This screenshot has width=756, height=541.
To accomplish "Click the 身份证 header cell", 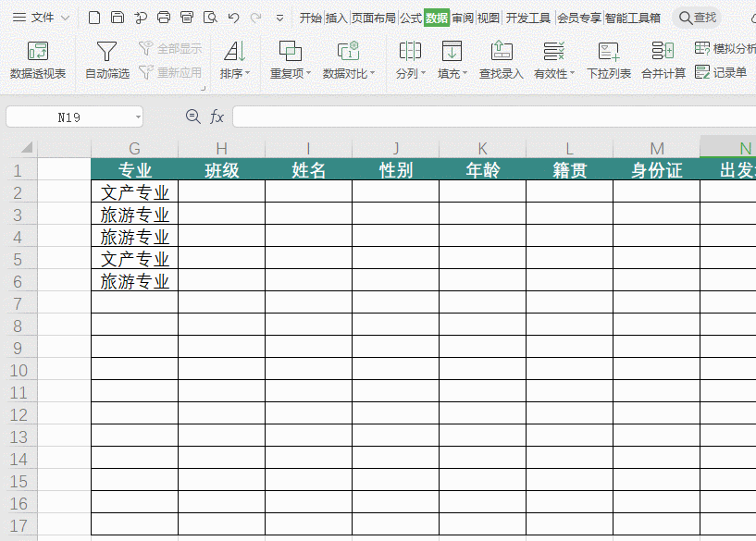I will 656,169.
